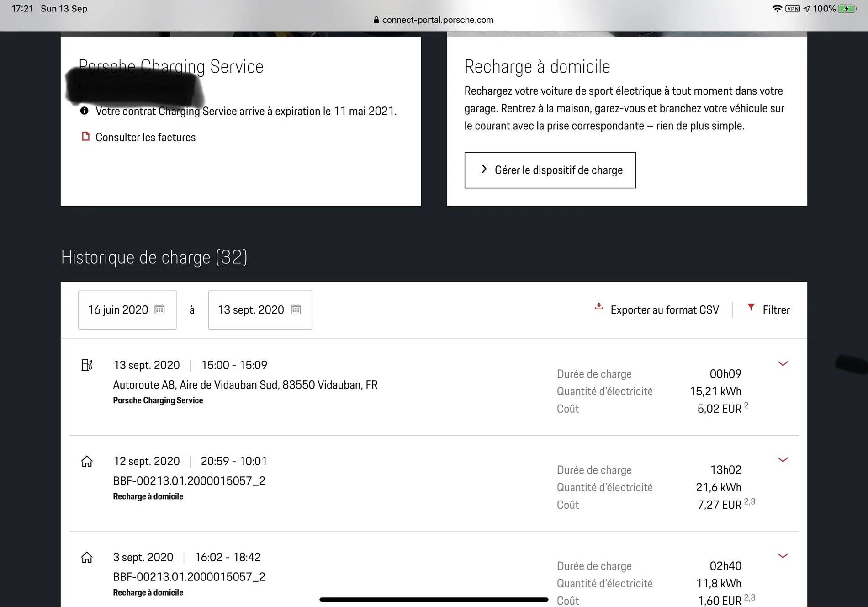Click the 1,60 EUR cost value

720,601
